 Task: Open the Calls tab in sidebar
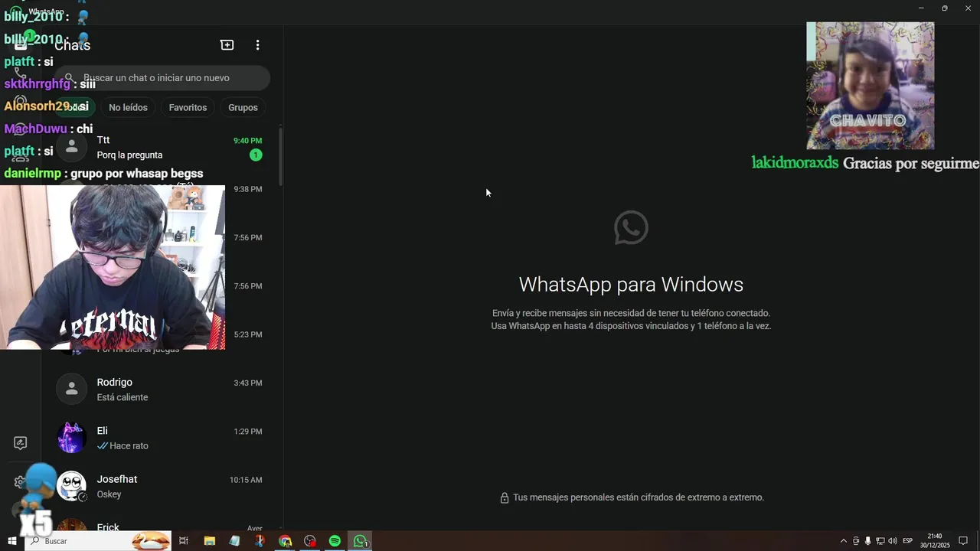click(x=21, y=75)
